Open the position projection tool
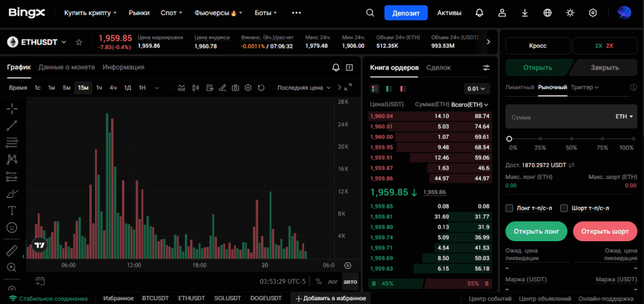Image resolution: width=644 pixels, height=304 pixels. pyautogui.click(x=12, y=176)
